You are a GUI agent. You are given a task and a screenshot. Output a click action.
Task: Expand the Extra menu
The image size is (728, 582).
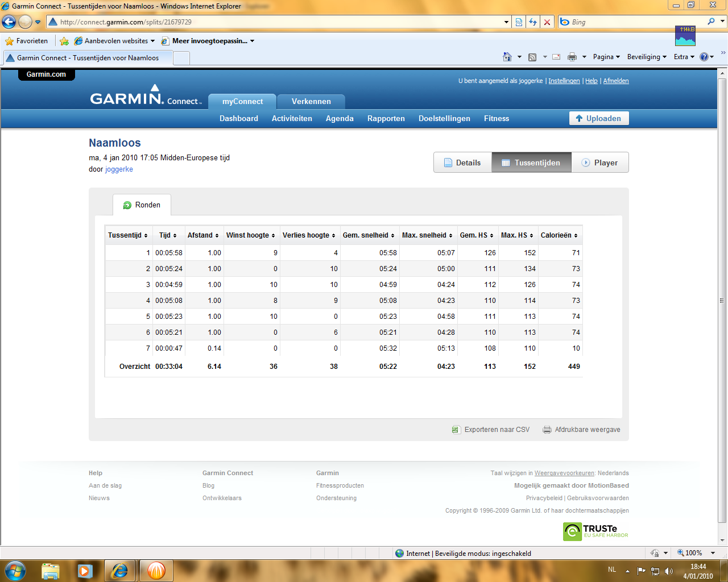coord(684,57)
